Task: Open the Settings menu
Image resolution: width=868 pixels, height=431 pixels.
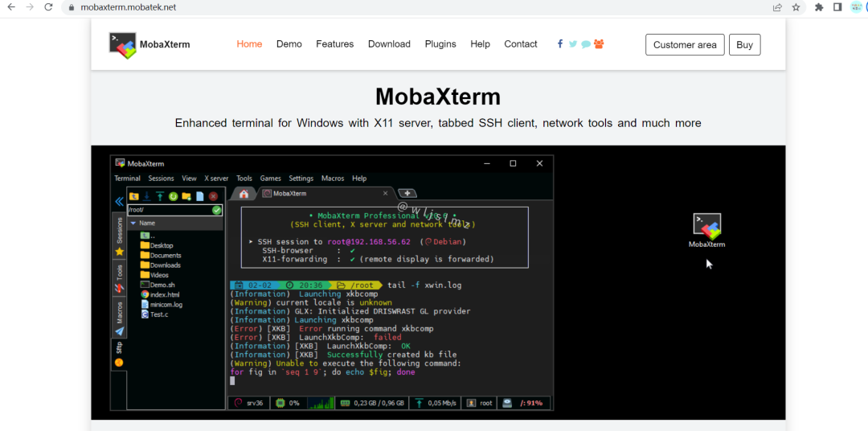Action: click(x=301, y=179)
